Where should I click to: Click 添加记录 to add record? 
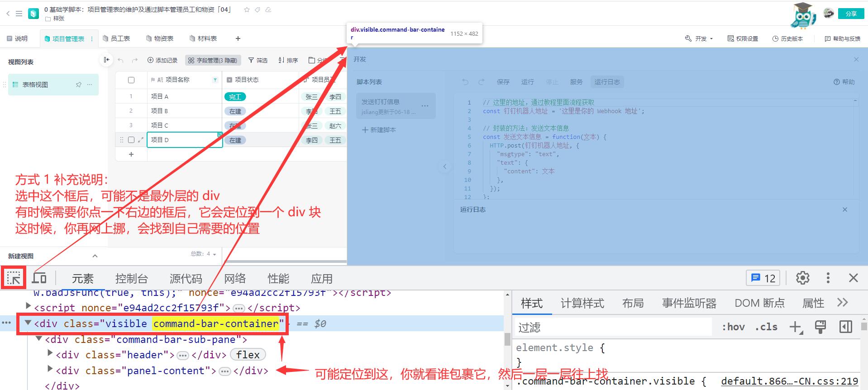click(162, 60)
